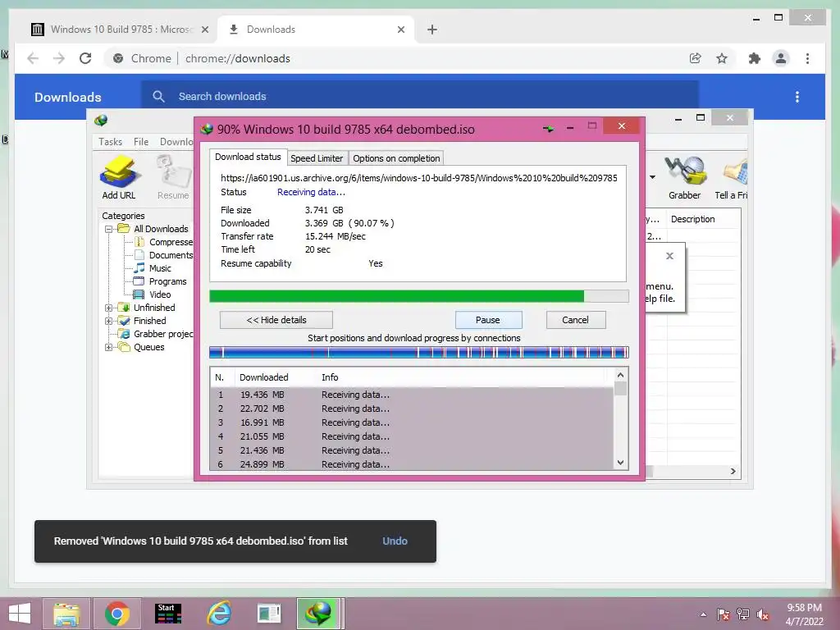Click the muted volume tray icon
Image resolution: width=840 pixels, height=630 pixels.
[x=763, y=614]
